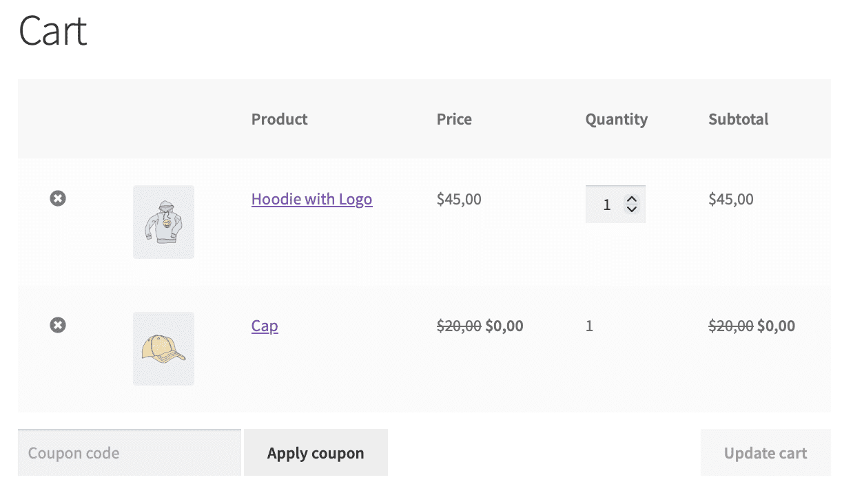
Task: Click inside the Coupon code field
Action: pos(128,452)
